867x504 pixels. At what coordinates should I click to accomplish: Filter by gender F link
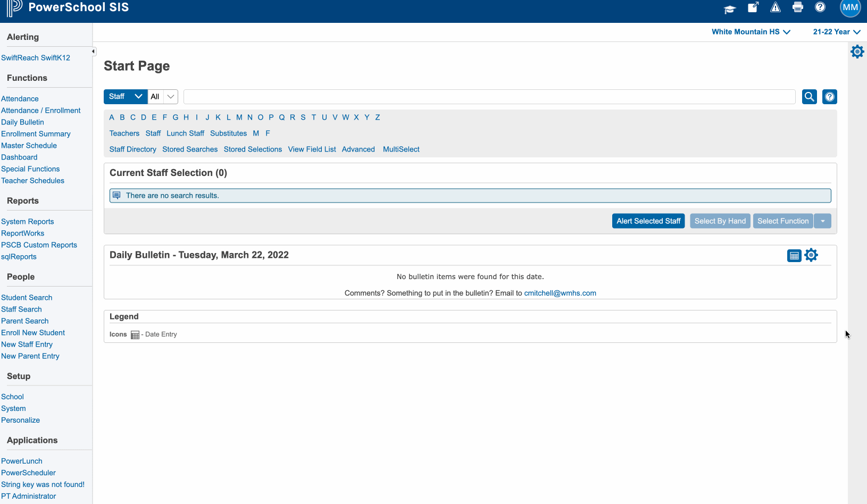click(268, 133)
